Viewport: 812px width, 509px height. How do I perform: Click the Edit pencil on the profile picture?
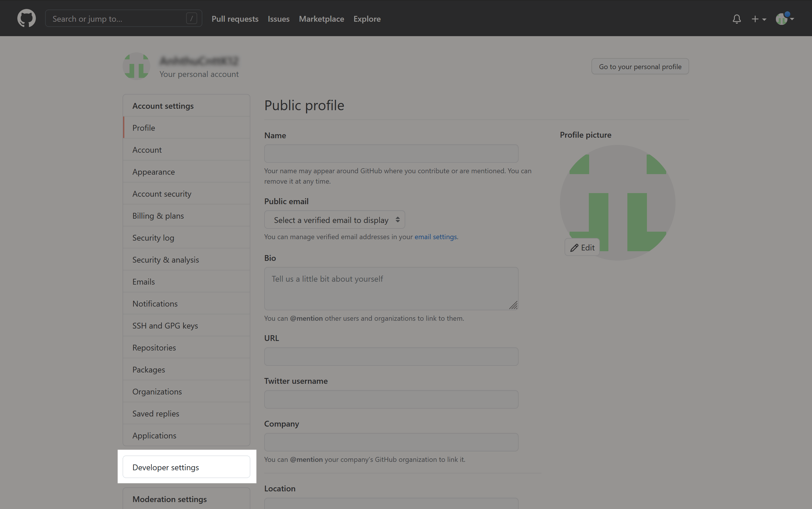point(582,247)
